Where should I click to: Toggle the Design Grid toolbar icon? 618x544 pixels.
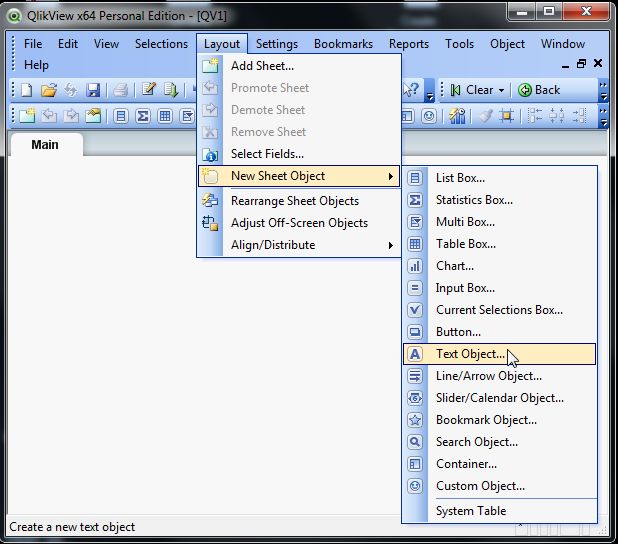tap(507, 116)
